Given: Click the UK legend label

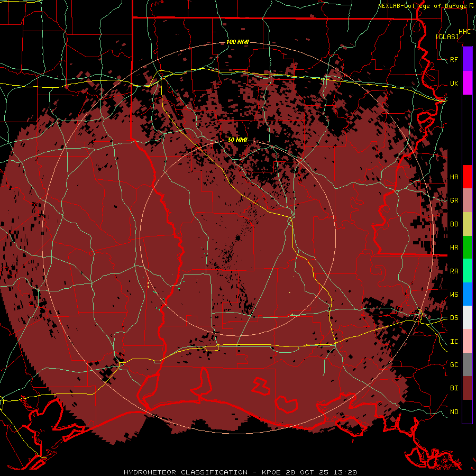Looking at the screenshot, I should pyautogui.click(x=454, y=83).
